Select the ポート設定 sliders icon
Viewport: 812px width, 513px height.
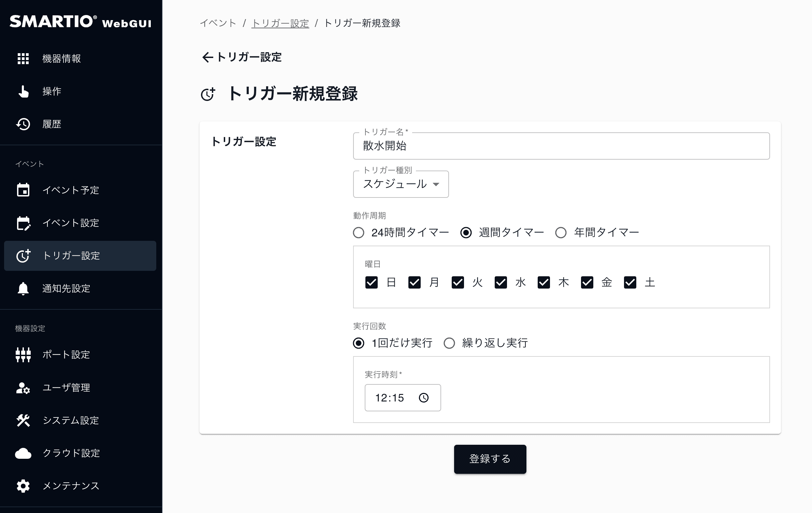(23, 355)
